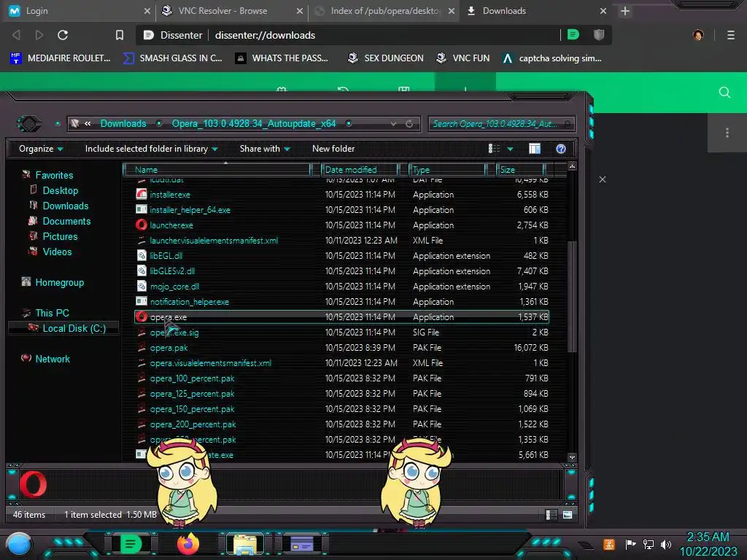Open the Start orb on taskbar

18,545
